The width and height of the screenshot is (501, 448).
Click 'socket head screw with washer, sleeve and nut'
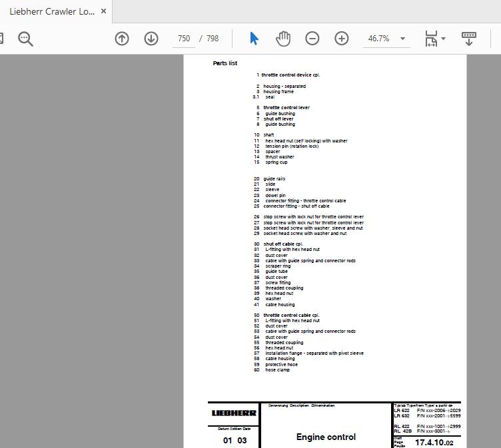[x=313, y=228]
